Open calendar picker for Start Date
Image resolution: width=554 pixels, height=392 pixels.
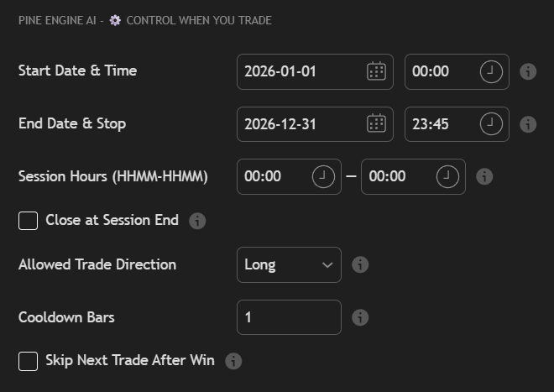(376, 71)
